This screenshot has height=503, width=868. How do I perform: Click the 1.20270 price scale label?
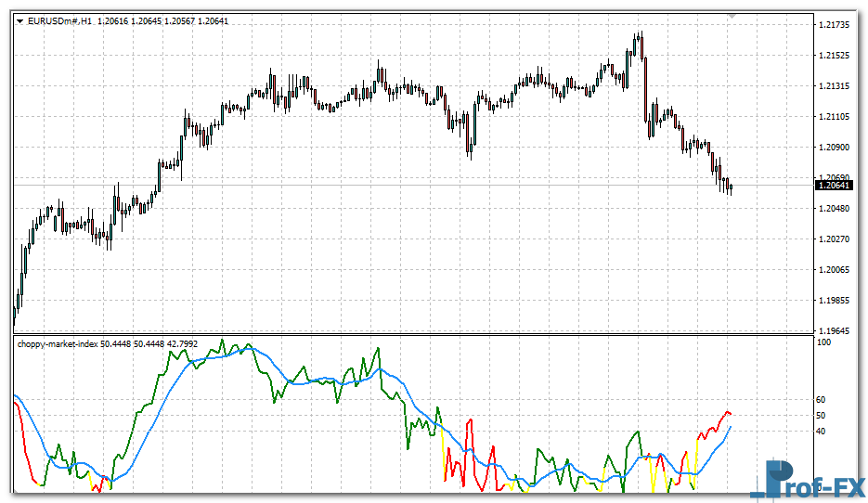(833, 239)
